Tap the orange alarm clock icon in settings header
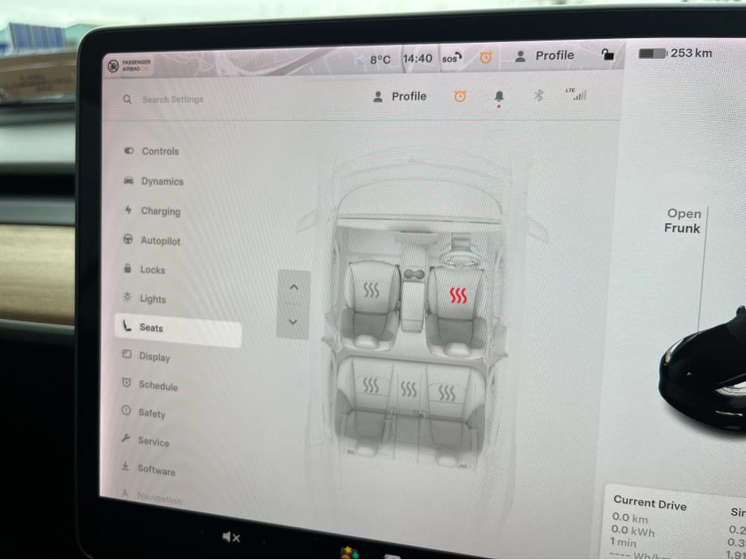746x560 pixels. [x=460, y=96]
